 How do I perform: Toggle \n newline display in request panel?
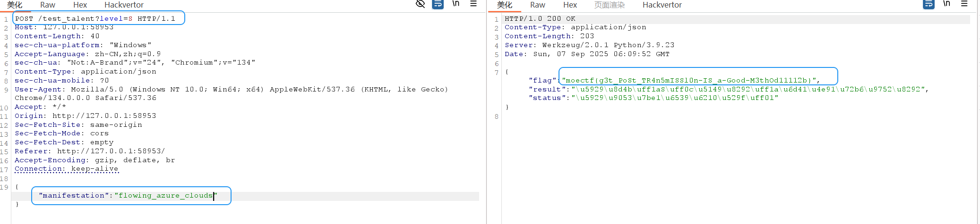coord(456,4)
